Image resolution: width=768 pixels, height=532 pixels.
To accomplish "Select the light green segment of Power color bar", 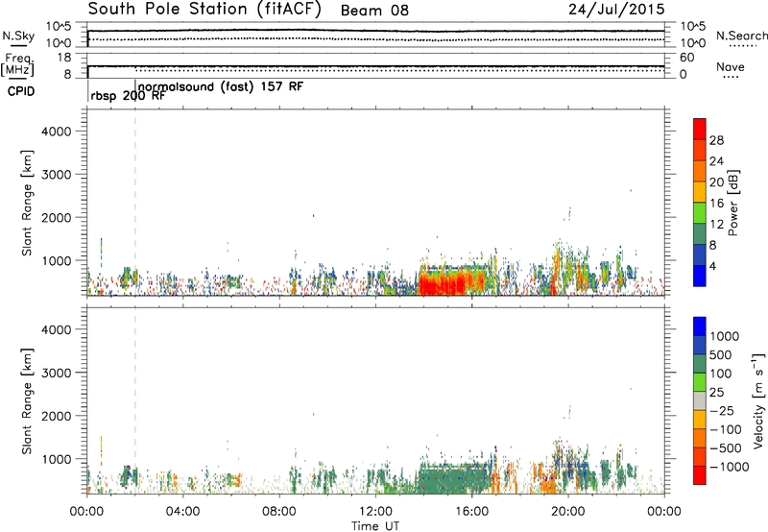I will point(700,213).
